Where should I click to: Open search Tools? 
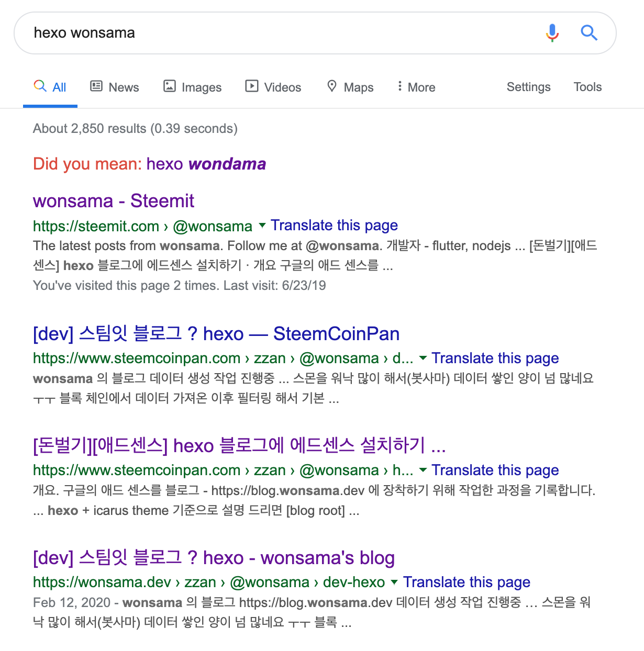coord(587,87)
